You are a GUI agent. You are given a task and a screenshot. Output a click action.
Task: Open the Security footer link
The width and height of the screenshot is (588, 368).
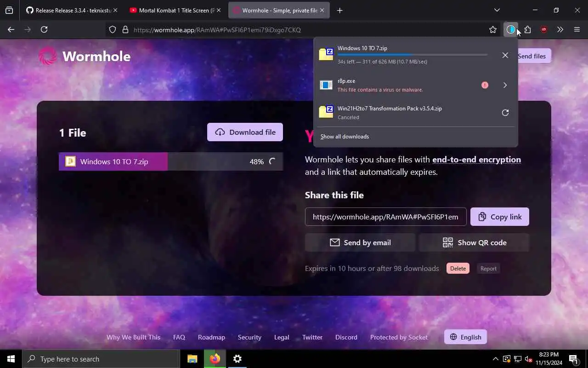[249, 337]
